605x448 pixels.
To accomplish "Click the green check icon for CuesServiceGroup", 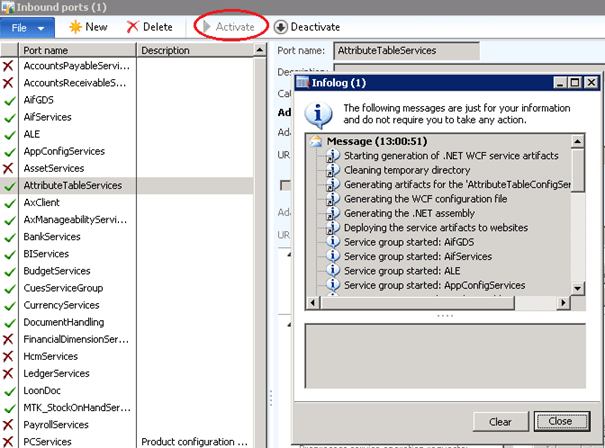I will pyautogui.click(x=9, y=288).
